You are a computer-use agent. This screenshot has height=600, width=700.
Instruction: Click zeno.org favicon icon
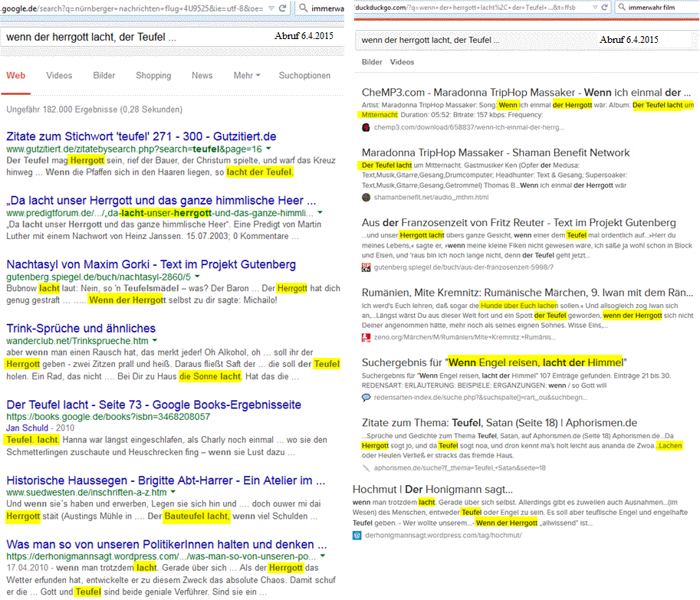tap(366, 337)
